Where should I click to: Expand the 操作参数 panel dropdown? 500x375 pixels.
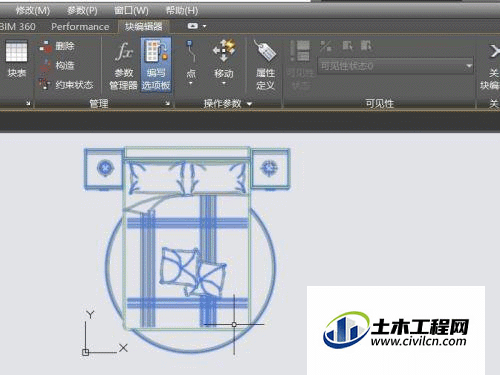tap(250, 104)
